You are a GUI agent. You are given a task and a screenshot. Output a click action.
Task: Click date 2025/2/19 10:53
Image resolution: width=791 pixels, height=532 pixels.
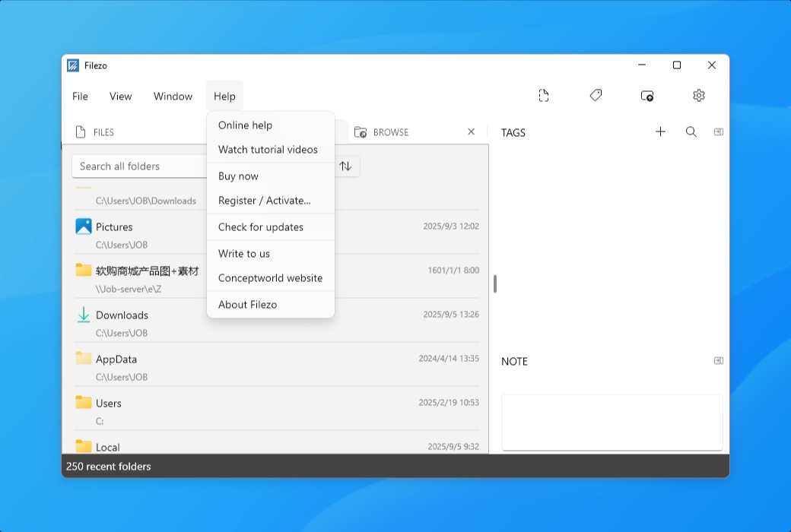pyautogui.click(x=449, y=402)
